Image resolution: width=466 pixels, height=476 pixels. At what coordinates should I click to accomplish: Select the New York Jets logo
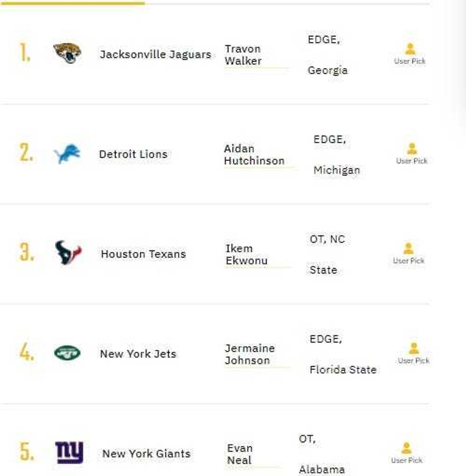(x=67, y=353)
